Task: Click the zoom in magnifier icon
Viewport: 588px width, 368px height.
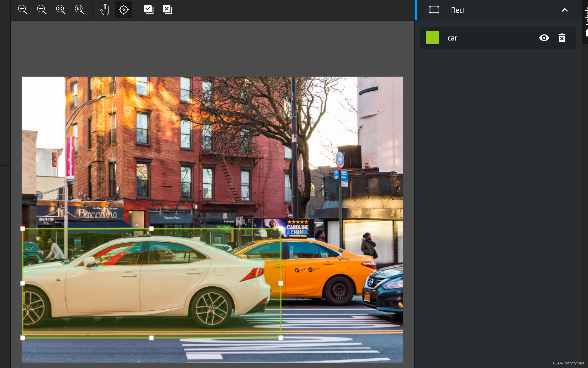Action: pos(23,10)
